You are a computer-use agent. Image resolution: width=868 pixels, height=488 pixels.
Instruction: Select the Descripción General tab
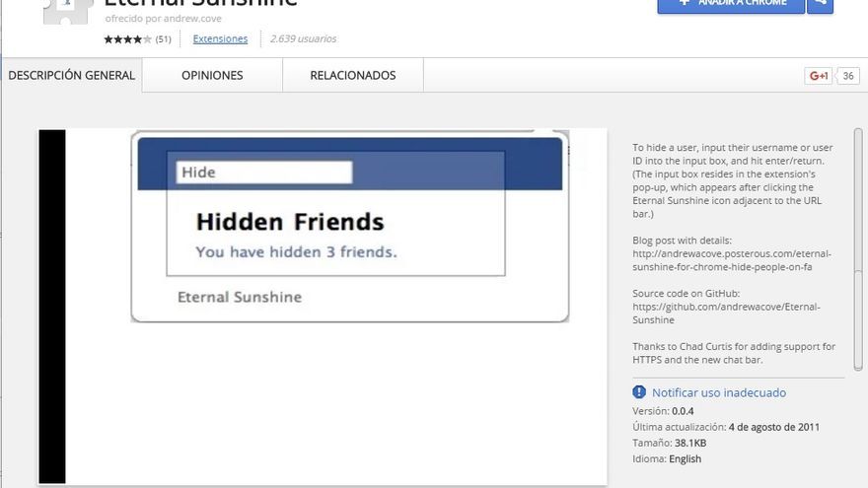[x=71, y=75]
